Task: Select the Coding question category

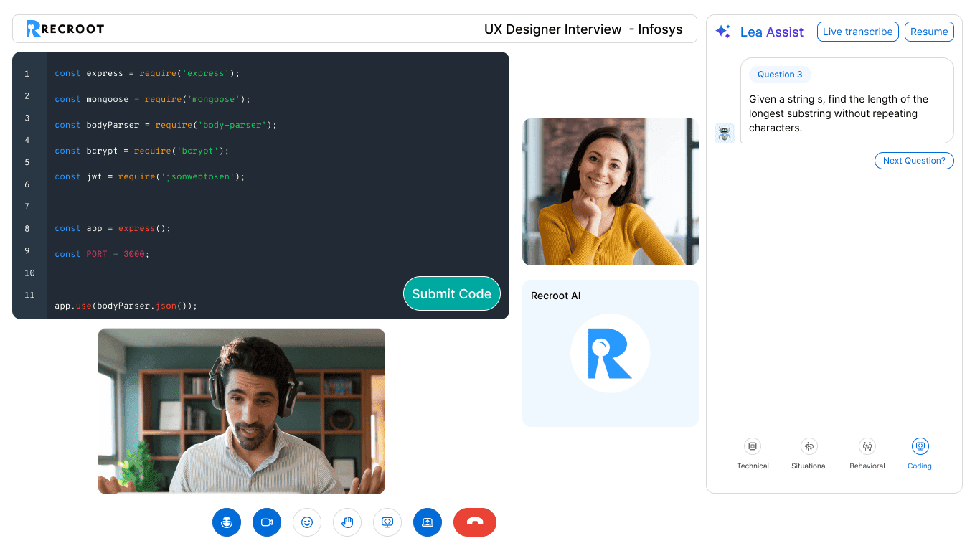Action: 920,454
